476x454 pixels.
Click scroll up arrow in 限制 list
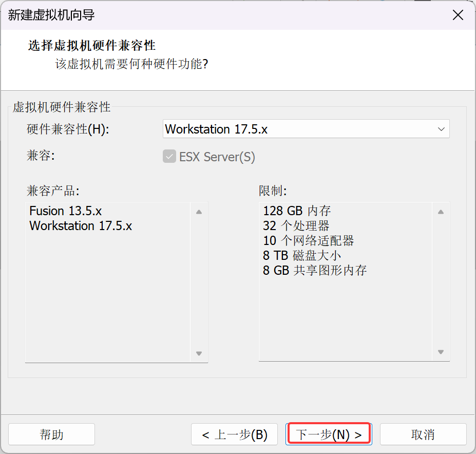[x=441, y=212]
